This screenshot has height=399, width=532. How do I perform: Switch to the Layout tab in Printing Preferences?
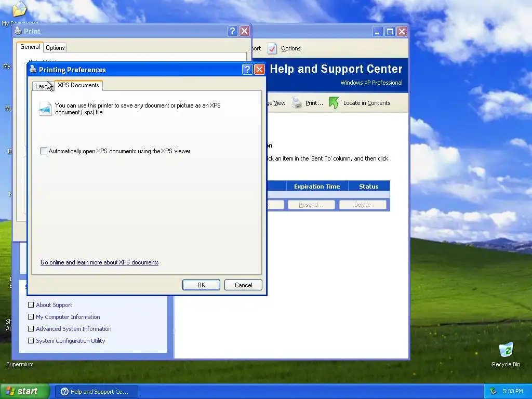click(x=43, y=86)
